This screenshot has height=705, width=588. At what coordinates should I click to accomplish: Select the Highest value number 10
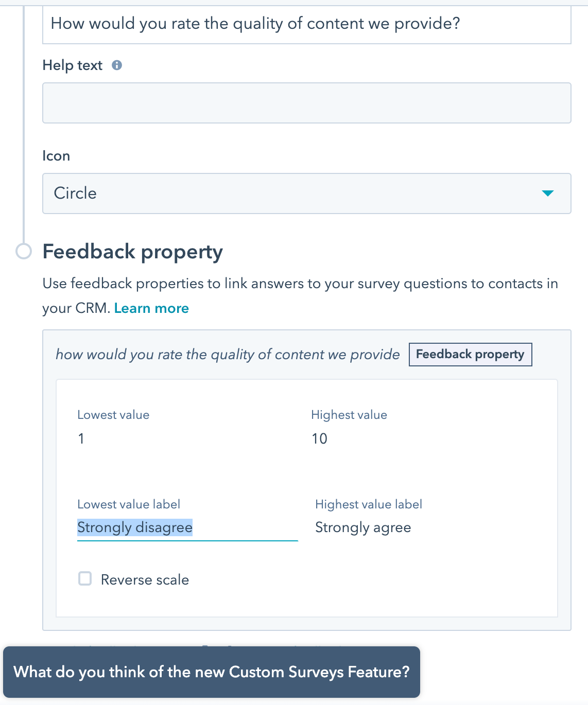pyautogui.click(x=319, y=438)
